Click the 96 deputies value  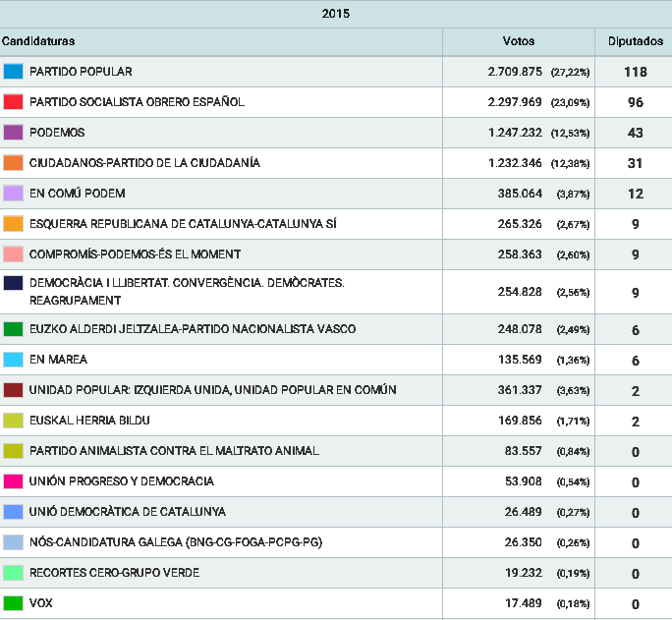tap(636, 102)
